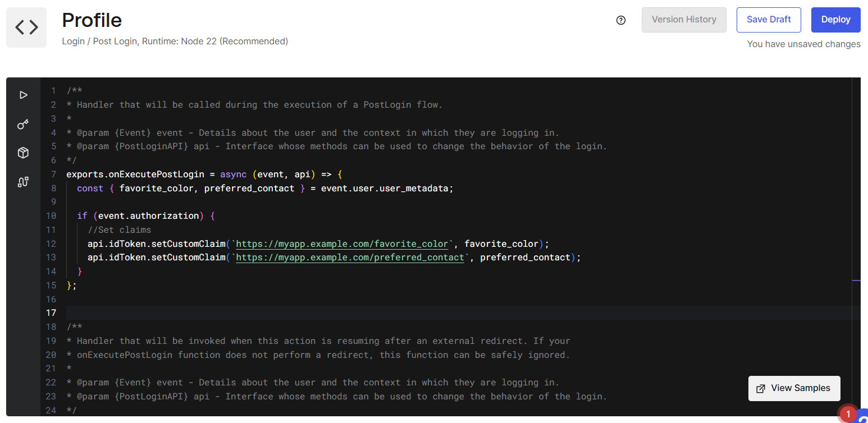Deploy the Profile action
This screenshot has width=868, height=423.
click(x=835, y=20)
